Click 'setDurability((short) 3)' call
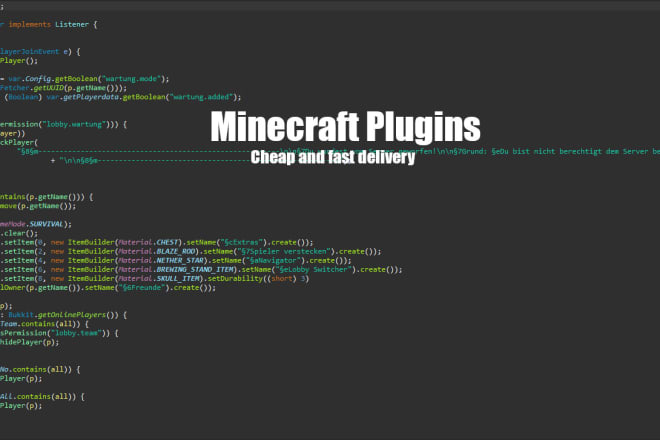The width and height of the screenshot is (660, 440). (259, 278)
